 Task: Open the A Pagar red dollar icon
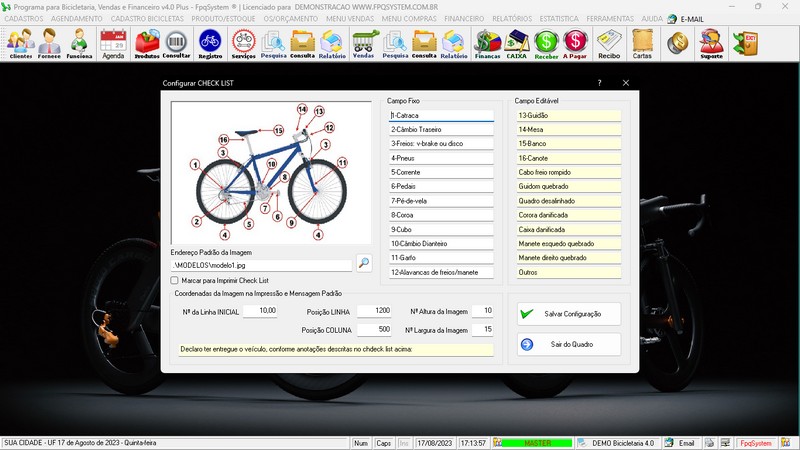[x=575, y=44]
